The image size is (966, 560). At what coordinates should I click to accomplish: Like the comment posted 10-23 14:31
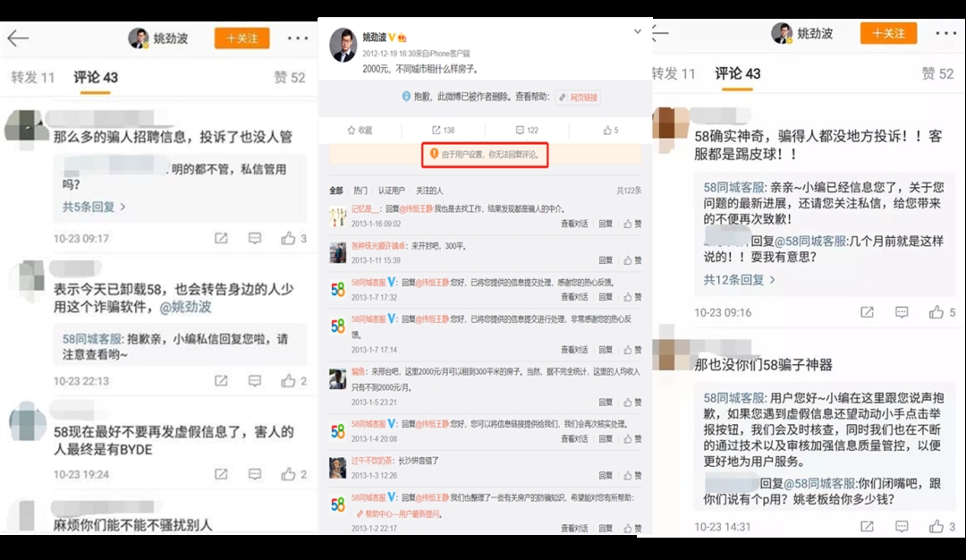(x=936, y=527)
